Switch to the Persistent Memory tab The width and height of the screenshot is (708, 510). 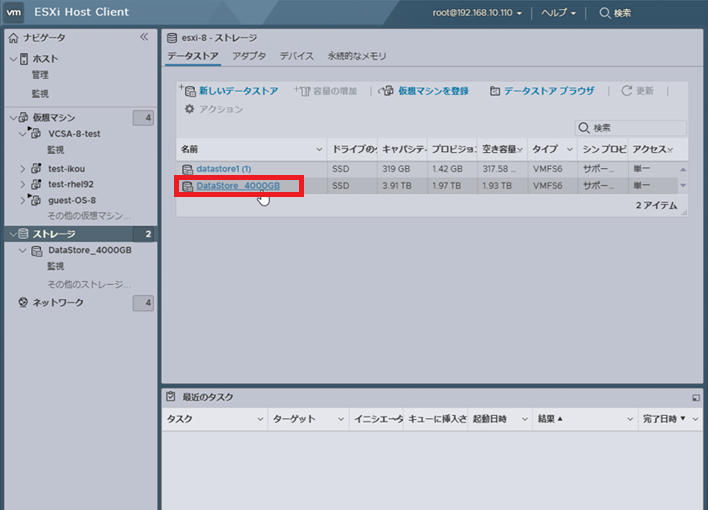tap(357, 56)
